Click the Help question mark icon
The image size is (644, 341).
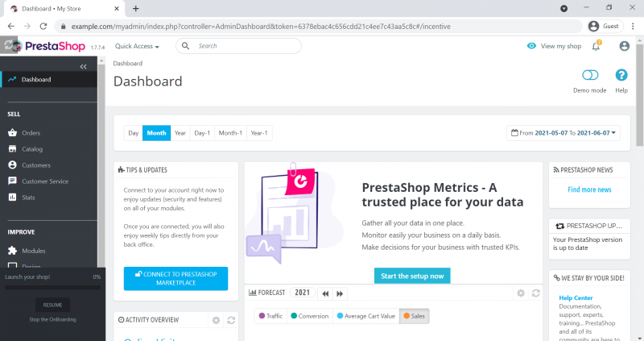[621, 76]
